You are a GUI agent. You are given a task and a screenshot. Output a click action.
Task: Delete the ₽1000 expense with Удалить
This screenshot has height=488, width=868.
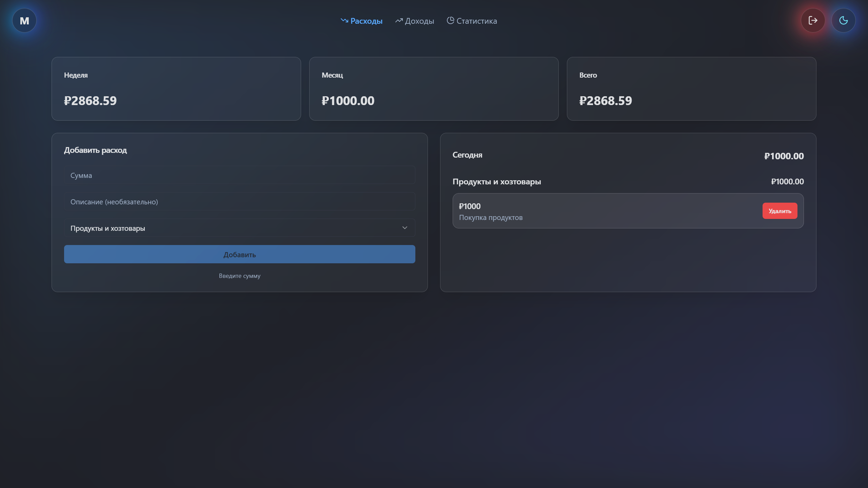[780, 211]
